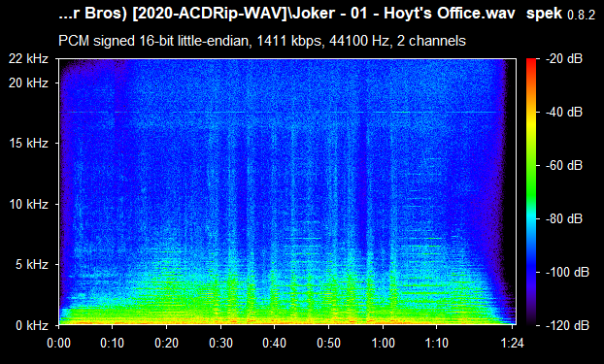Click the -20 dB legend label
The width and height of the screenshot is (604, 364).
tap(564, 59)
